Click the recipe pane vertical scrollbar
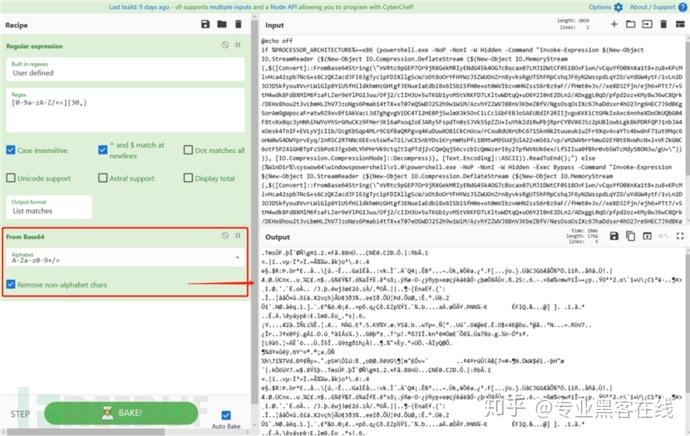Viewport: 690px width, 436px height. (x=254, y=211)
